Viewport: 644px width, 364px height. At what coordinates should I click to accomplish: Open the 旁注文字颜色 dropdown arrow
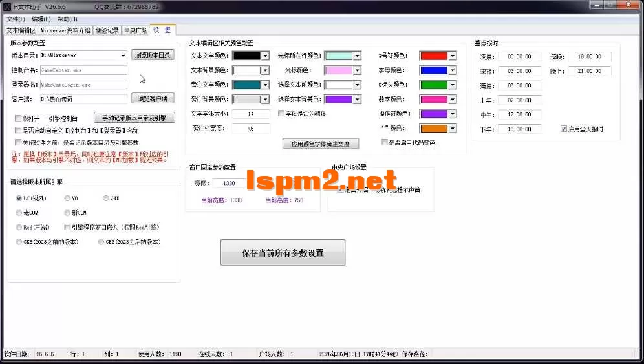pyautogui.click(x=265, y=85)
